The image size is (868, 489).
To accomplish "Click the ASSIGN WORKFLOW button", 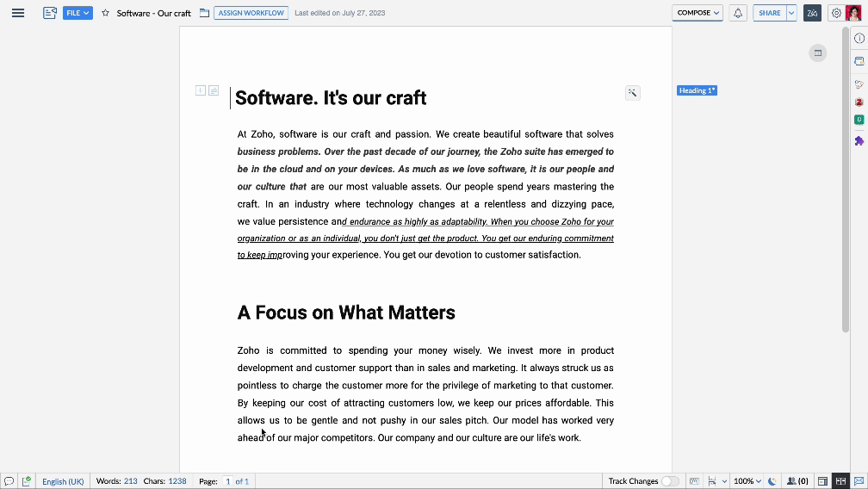I will tap(251, 13).
